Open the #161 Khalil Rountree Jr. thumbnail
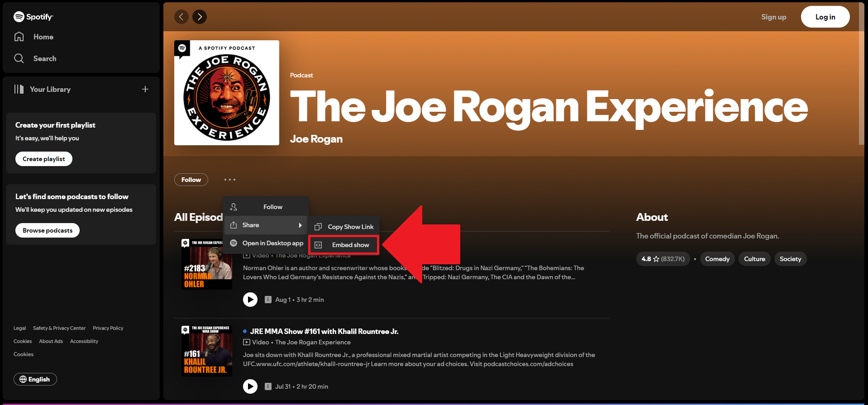Screen dimensions: 868x405 click(x=207, y=351)
